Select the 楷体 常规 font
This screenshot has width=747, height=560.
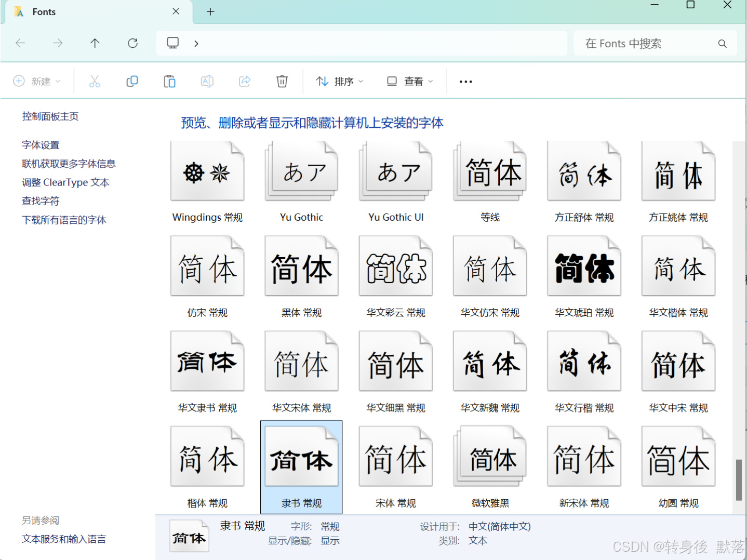pyautogui.click(x=207, y=467)
